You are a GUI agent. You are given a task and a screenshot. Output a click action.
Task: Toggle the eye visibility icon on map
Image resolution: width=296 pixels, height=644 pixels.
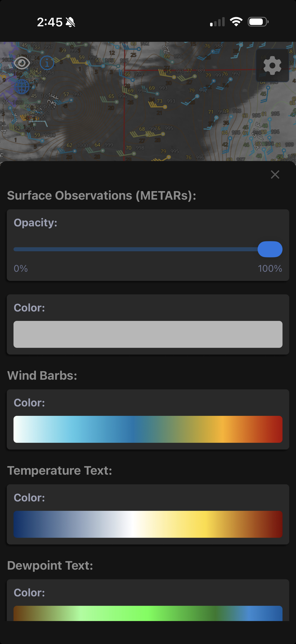tap(22, 63)
